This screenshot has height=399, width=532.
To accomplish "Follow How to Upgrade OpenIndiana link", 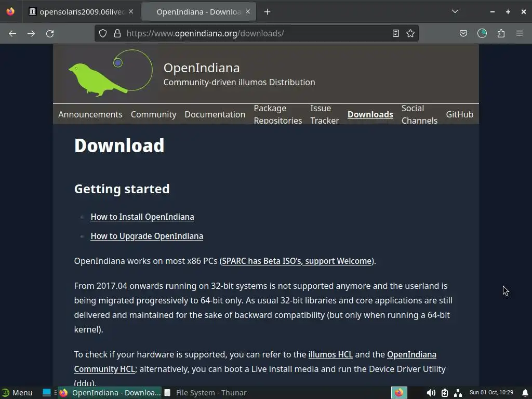I will (147, 236).
